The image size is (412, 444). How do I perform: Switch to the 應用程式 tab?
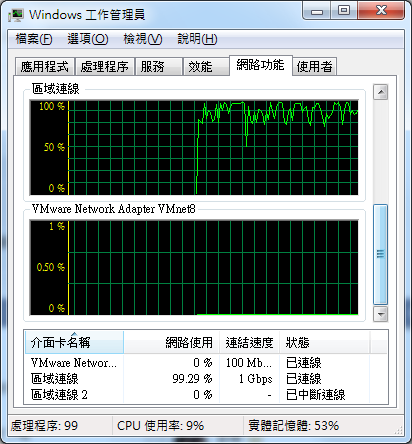pyautogui.click(x=45, y=66)
